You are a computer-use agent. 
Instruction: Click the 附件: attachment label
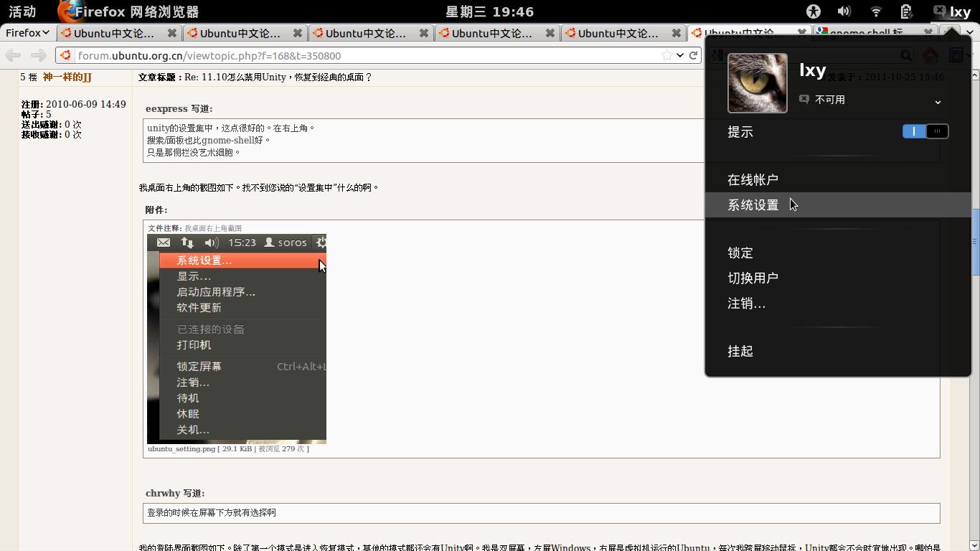[x=156, y=209]
